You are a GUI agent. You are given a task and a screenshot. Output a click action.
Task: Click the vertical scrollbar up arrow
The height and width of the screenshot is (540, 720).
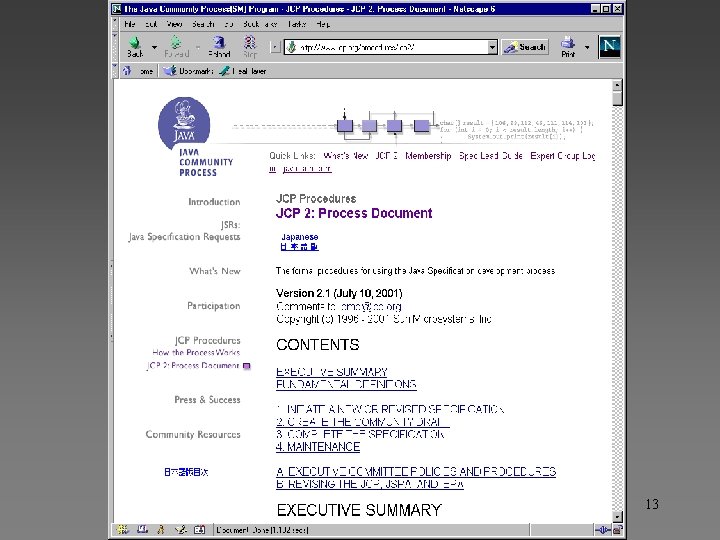[x=617, y=85]
